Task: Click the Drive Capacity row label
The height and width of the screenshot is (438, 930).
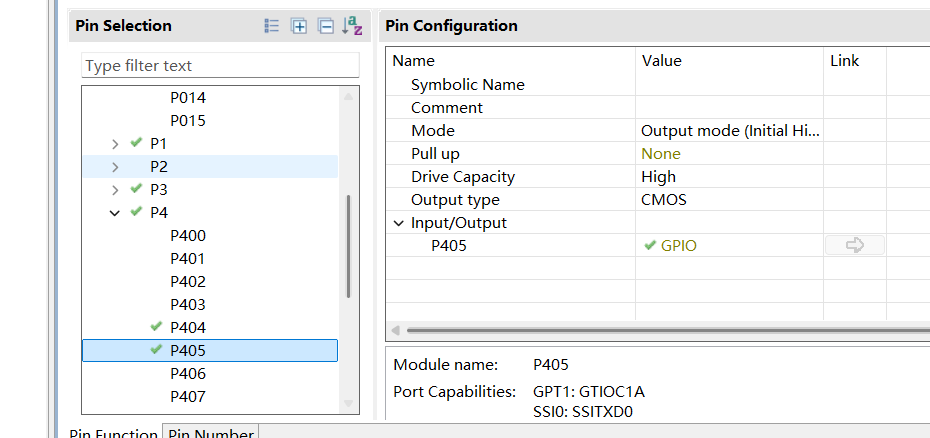Action: coord(463,177)
